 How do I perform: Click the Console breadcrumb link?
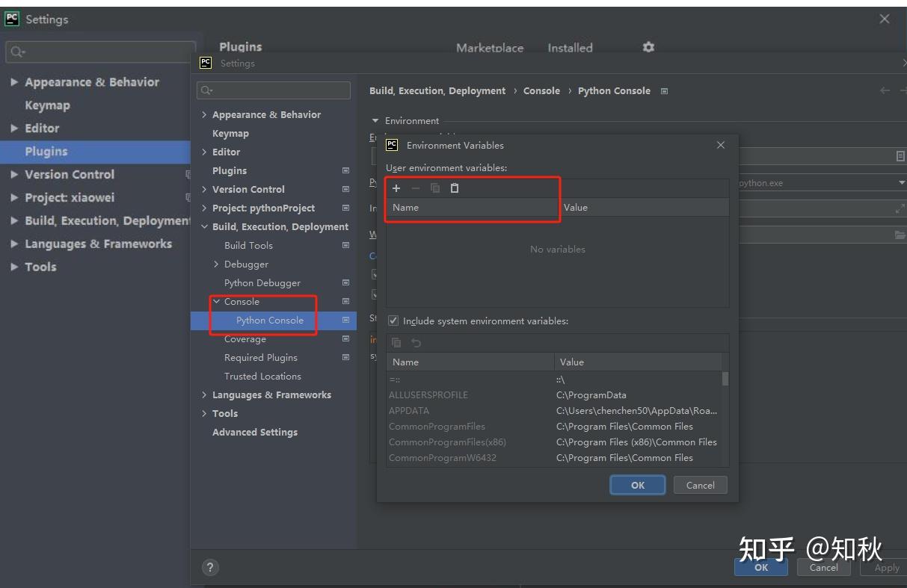[x=541, y=91]
